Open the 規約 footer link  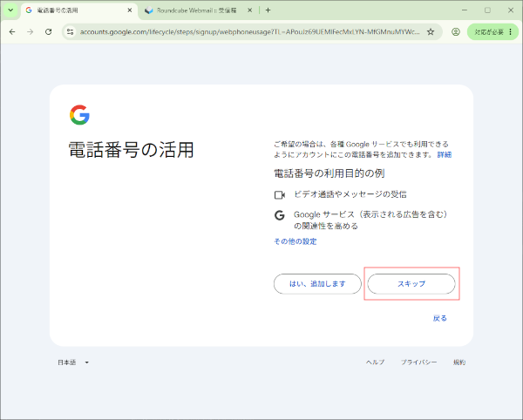tap(459, 362)
